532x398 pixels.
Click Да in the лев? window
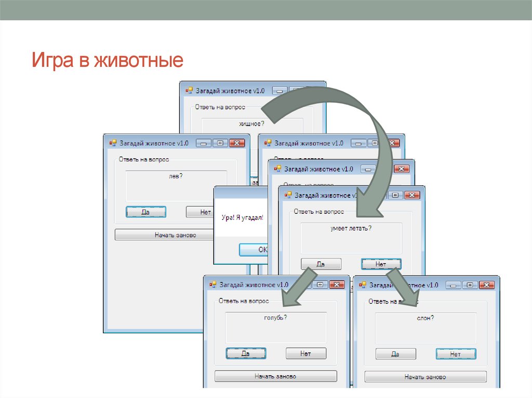(x=146, y=212)
